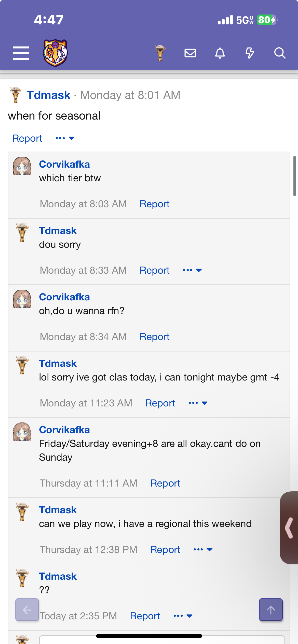Tap the back arrow floating button
The image size is (298, 644).
[x=27, y=610]
